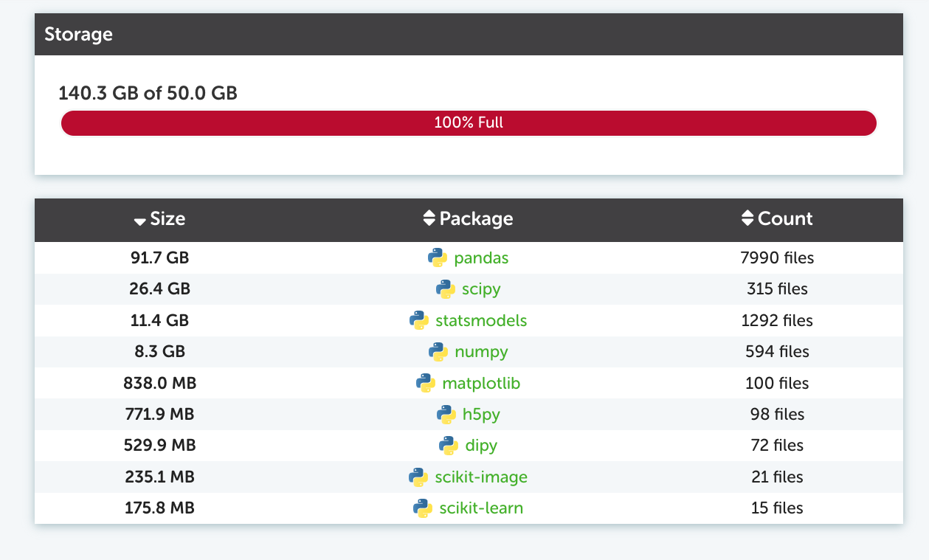Sort table by Package column header

468,219
